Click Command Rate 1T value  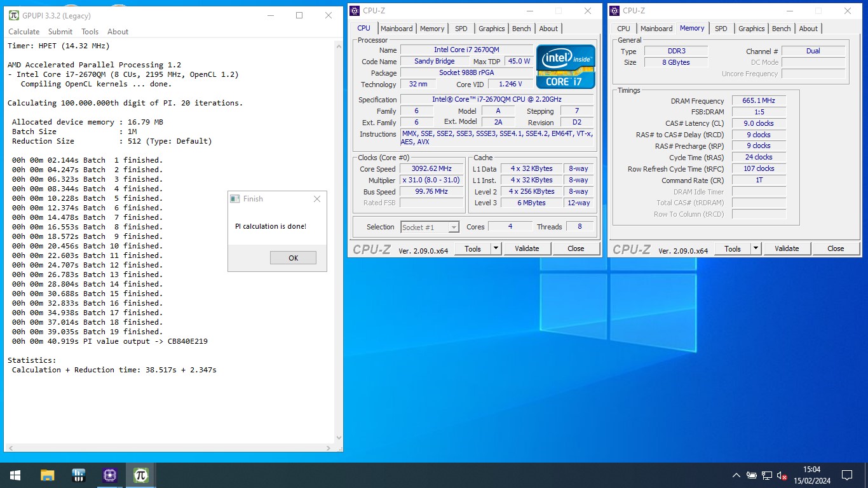click(759, 180)
